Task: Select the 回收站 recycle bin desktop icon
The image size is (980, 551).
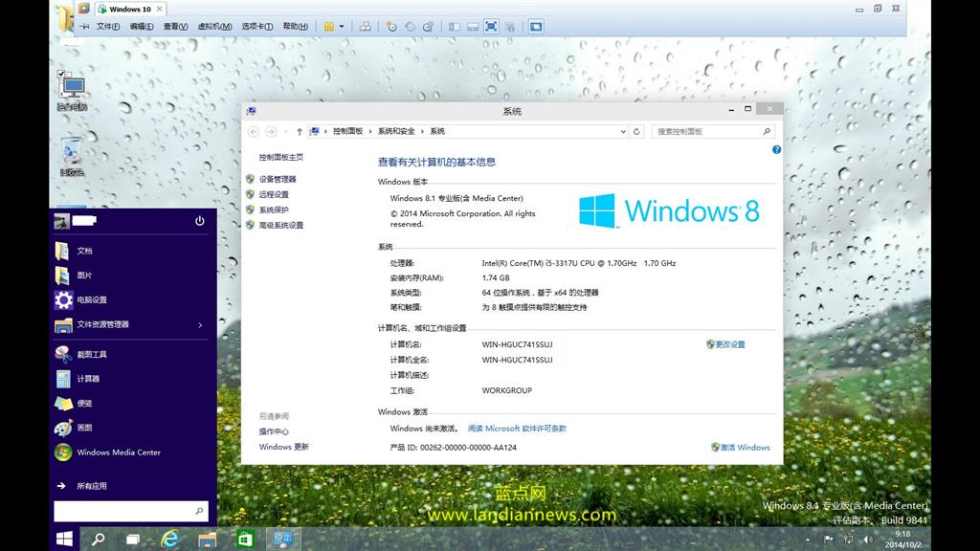Action: (72, 157)
